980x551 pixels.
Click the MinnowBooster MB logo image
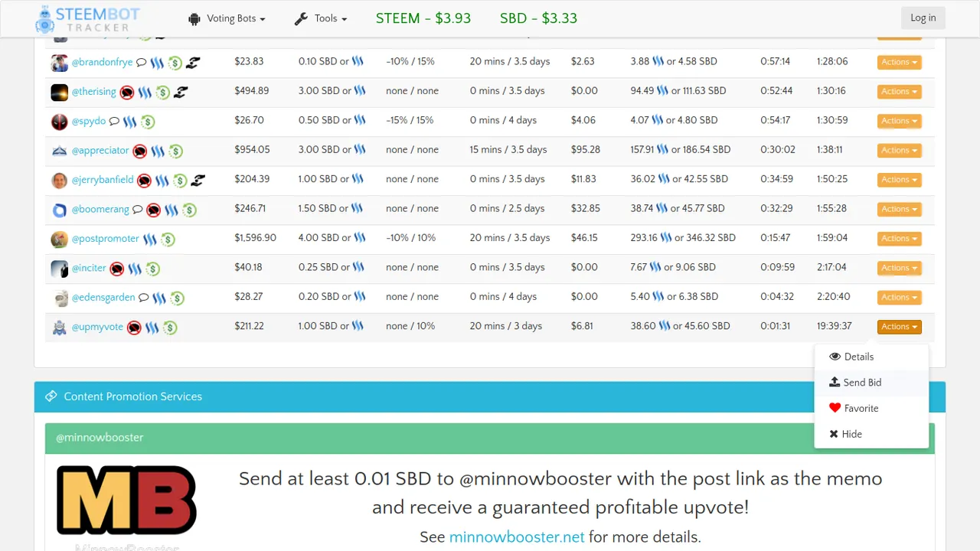pos(127,505)
